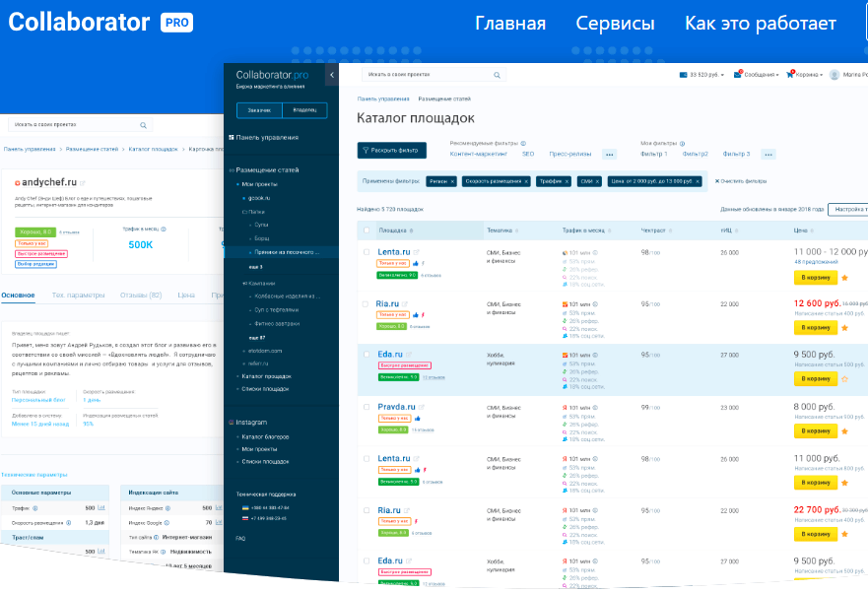This screenshot has height=593, width=868.
Task: Remove the Регион filter chip
Action: (452, 181)
